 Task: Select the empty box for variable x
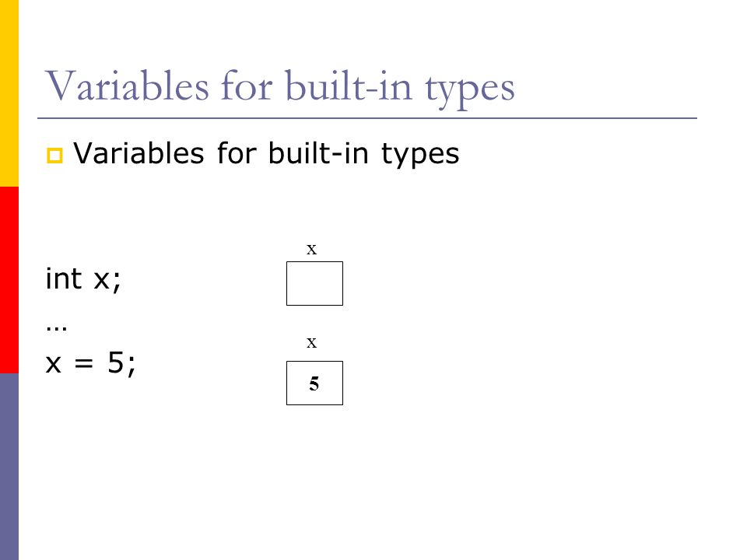(x=314, y=283)
